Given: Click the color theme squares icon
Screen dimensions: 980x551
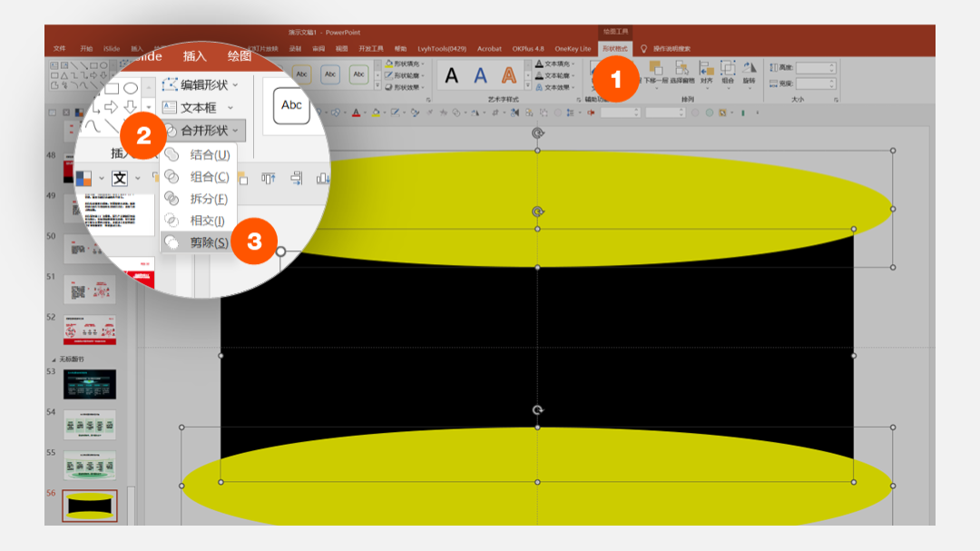Looking at the screenshot, I should [x=83, y=179].
